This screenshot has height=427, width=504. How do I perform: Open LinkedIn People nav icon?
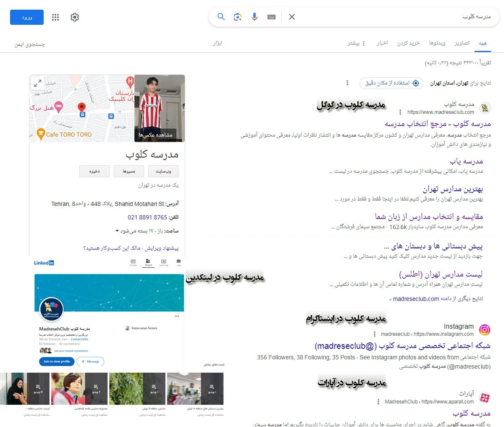click(x=148, y=263)
